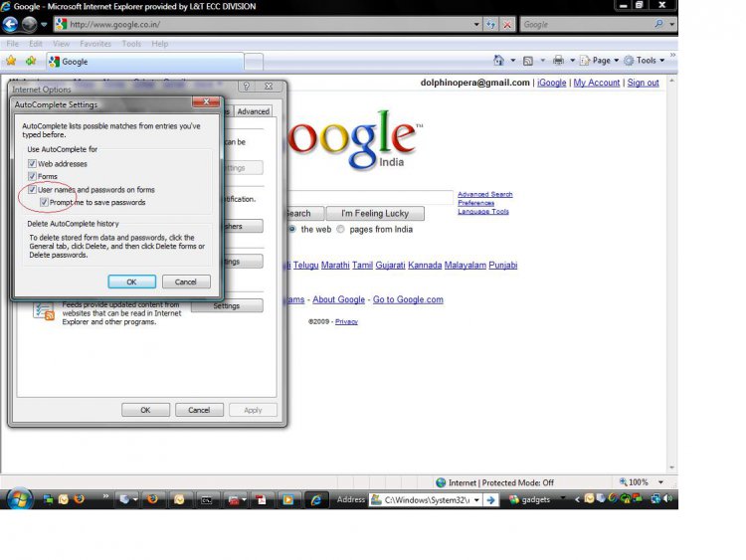
Task: Toggle User names and passwords on forms checkbox
Action: pyautogui.click(x=32, y=190)
